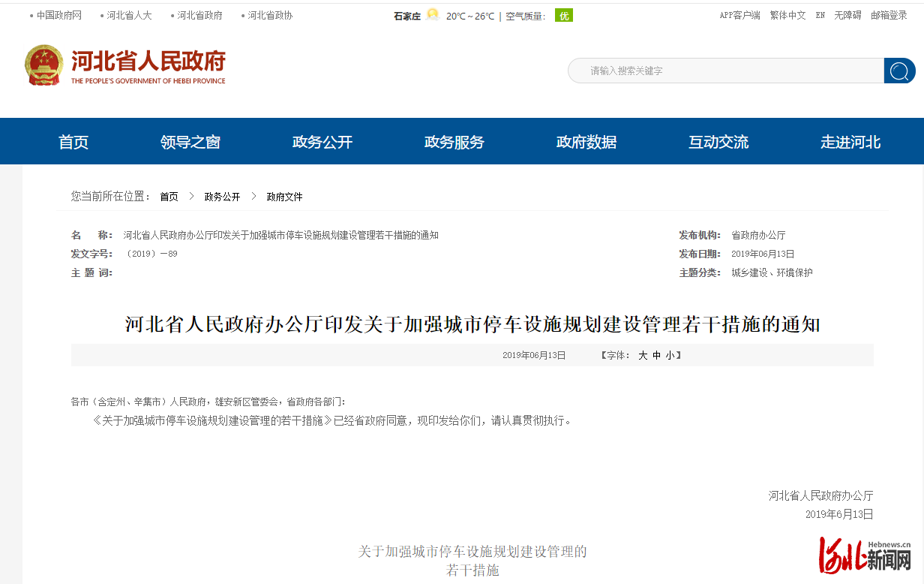Click the national emblem government logo
Screen dimensions: 924x584
click(x=43, y=65)
